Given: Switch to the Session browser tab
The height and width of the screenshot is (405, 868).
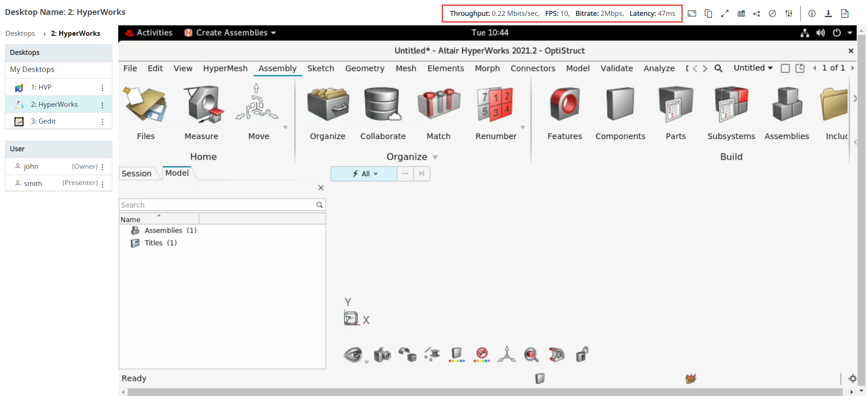Looking at the screenshot, I should (x=136, y=174).
